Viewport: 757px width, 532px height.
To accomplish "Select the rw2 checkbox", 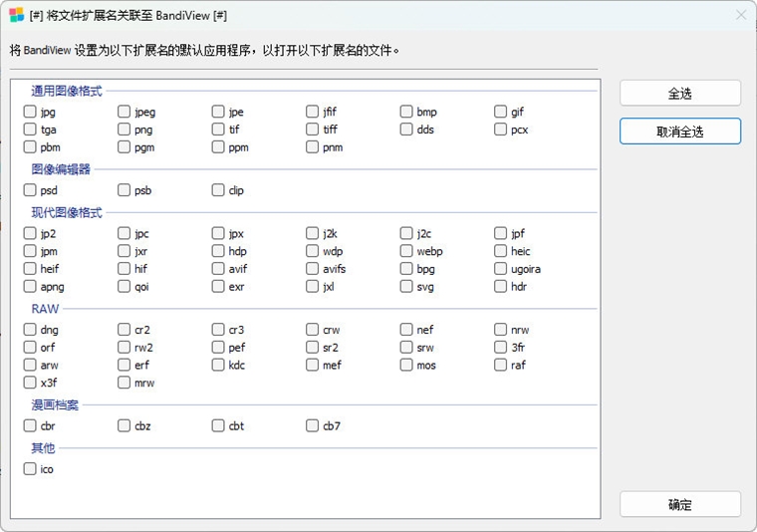I will 125,347.
